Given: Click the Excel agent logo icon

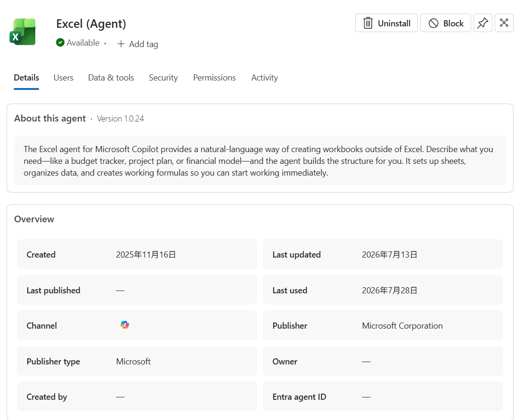Looking at the screenshot, I should [23, 32].
